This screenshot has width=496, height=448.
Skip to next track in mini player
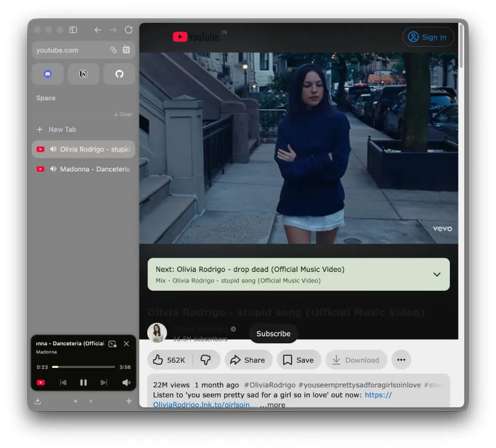[104, 383]
